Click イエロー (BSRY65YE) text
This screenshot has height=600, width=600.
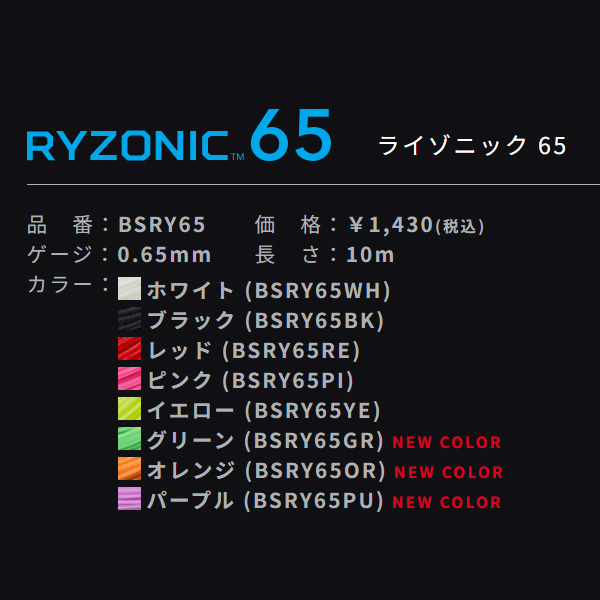point(264,411)
